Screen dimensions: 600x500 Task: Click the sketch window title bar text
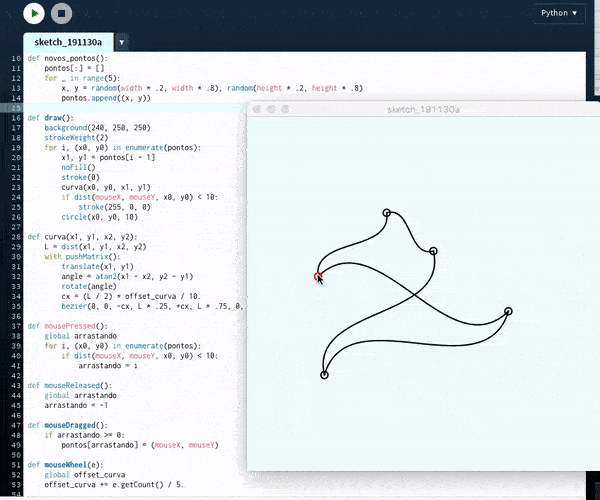(423, 108)
